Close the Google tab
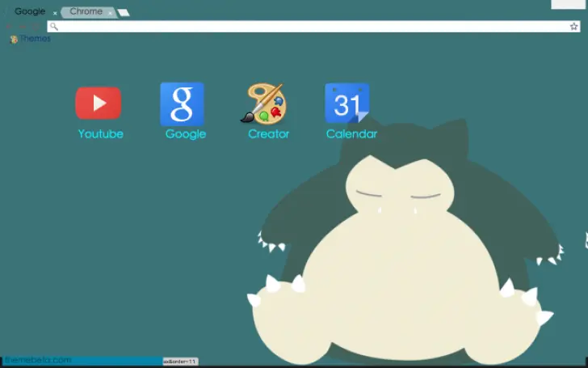Screen dimensions: 588x368 pyautogui.click(x=55, y=13)
